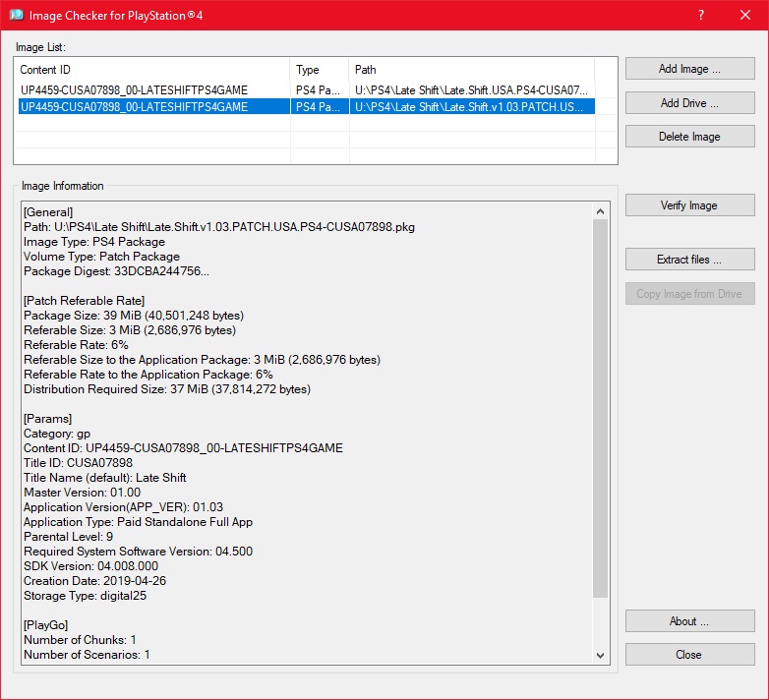Click the '[Params]' section heading
This screenshot has height=700, width=769.
click(x=47, y=419)
